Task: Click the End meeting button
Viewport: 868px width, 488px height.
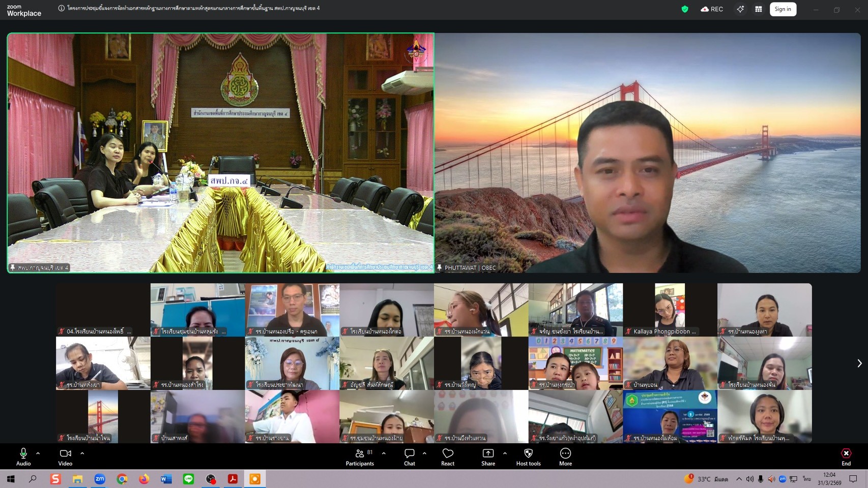Action: coord(846,456)
